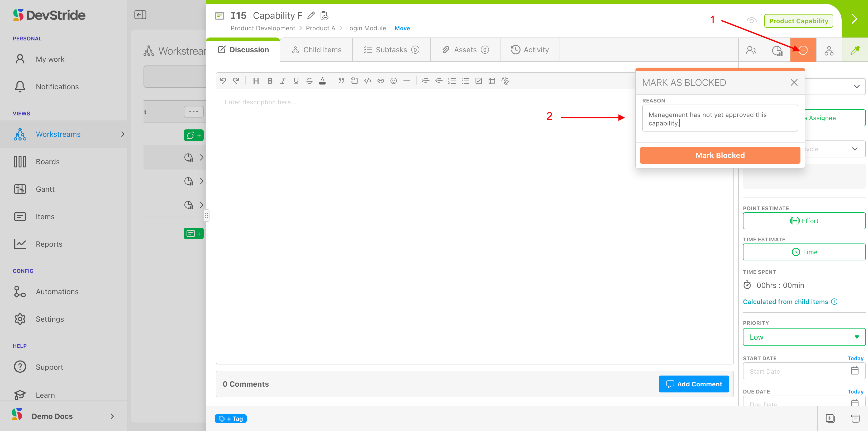The height and width of the screenshot is (431, 868).
Task: Expand the Demo Docs workspace menu
Action: 112,416
